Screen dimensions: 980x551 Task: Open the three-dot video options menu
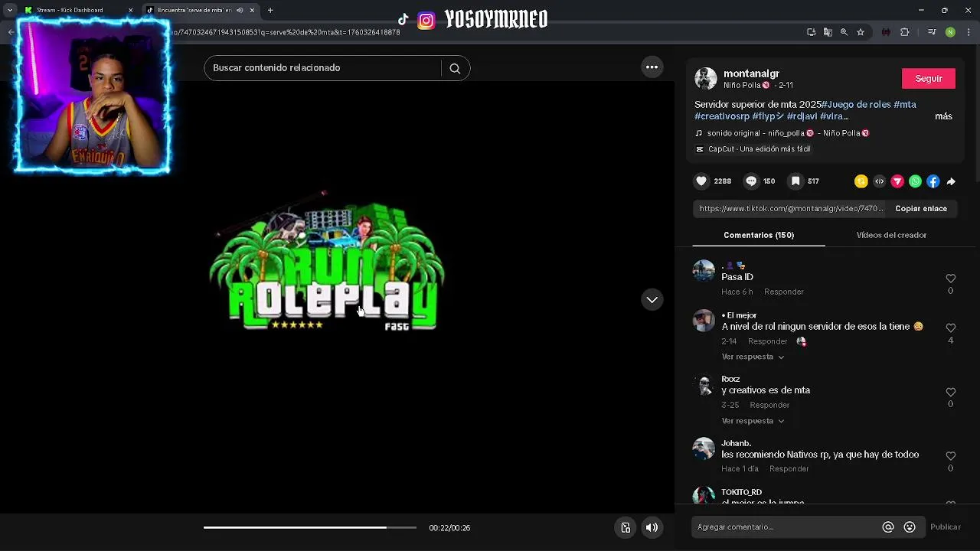point(652,67)
